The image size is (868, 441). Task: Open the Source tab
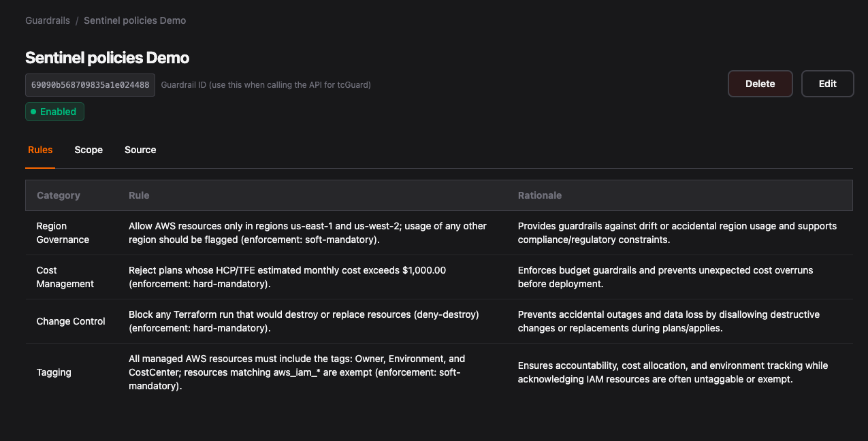click(x=140, y=150)
